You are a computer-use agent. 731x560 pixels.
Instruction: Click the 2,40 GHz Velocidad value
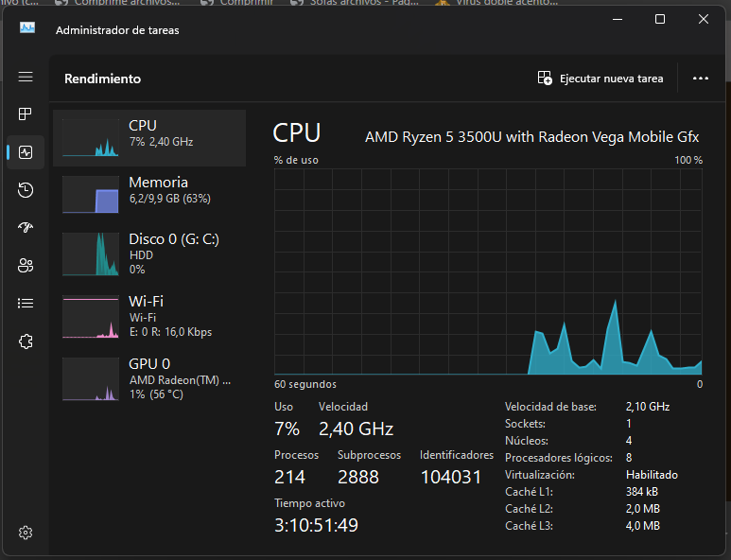click(x=357, y=429)
